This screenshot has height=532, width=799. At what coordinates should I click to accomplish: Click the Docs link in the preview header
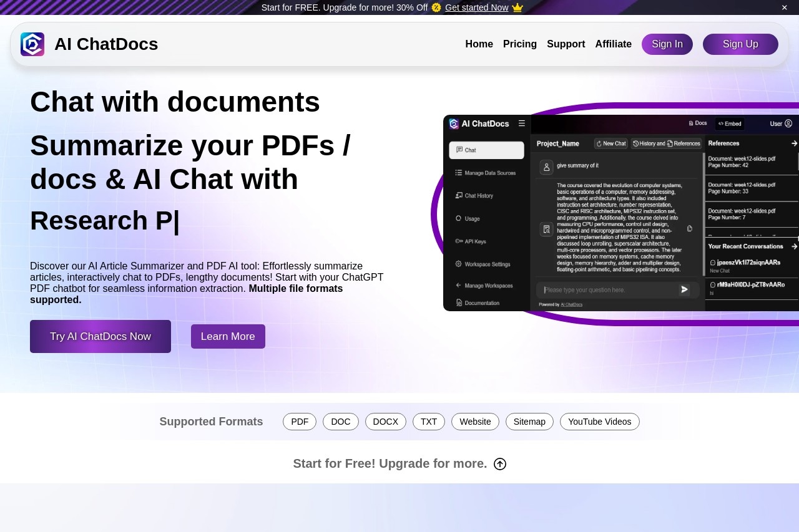(x=698, y=123)
